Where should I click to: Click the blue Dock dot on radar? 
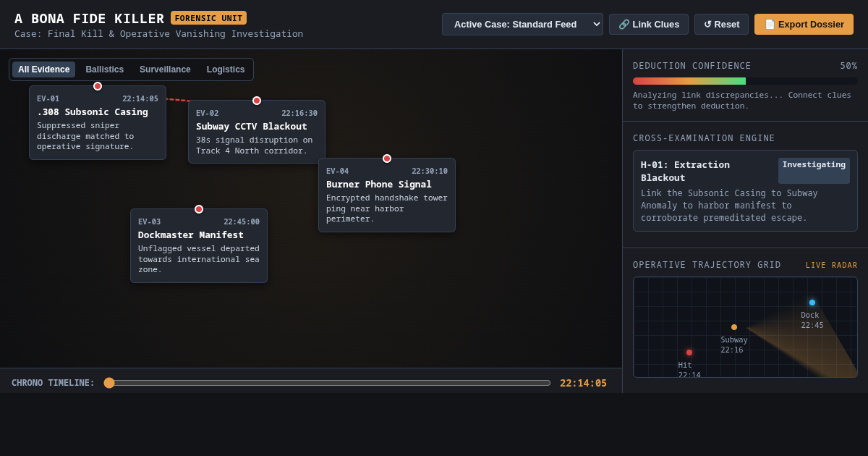(x=812, y=303)
